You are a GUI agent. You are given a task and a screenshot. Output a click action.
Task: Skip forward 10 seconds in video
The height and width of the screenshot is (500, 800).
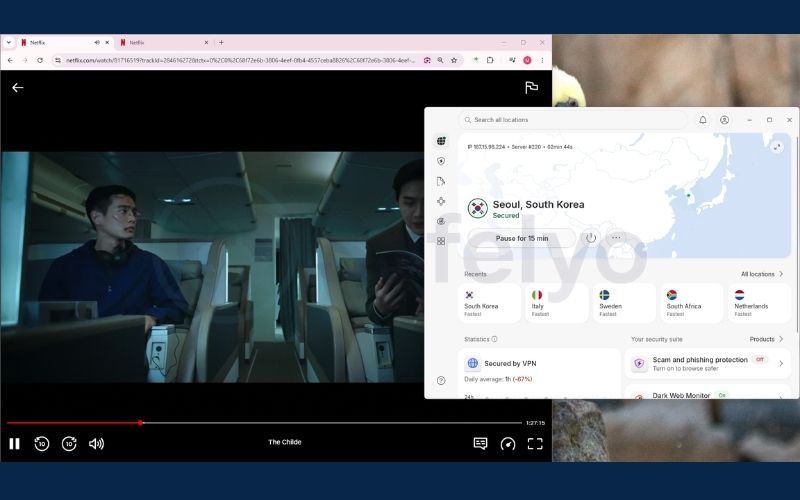click(69, 444)
